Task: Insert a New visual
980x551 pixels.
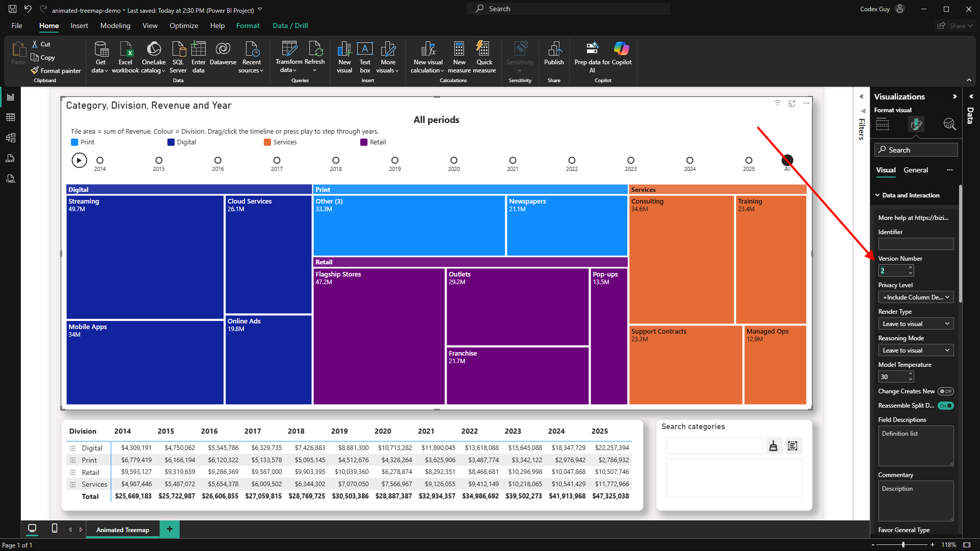Action: tap(345, 57)
